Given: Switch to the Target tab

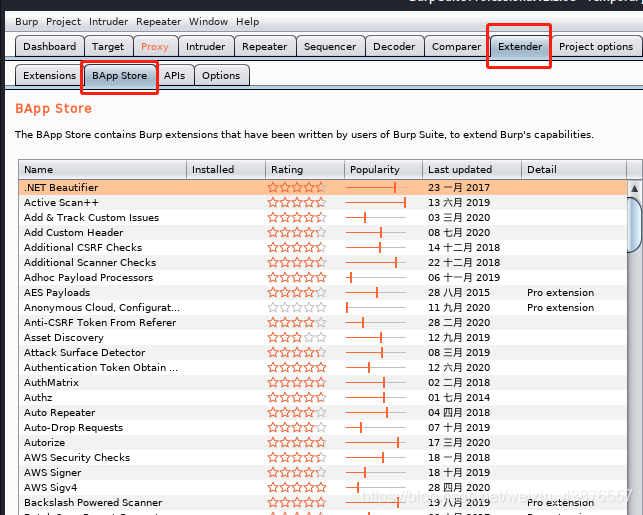Looking at the screenshot, I should tap(108, 46).
